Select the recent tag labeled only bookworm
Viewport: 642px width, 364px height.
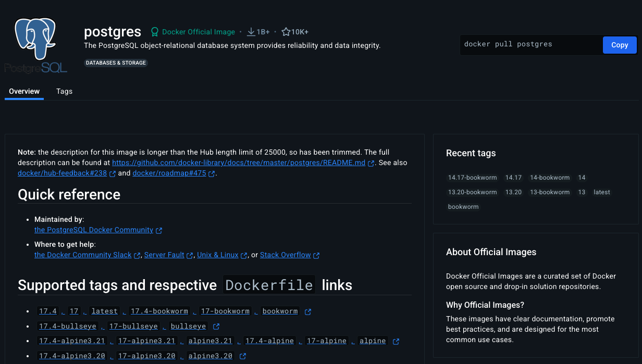[x=463, y=207]
